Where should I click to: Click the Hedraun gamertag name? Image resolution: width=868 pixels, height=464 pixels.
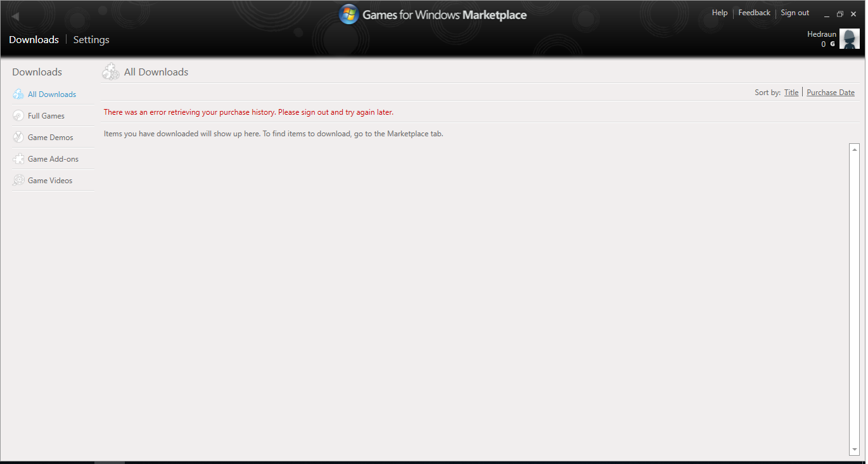click(822, 34)
